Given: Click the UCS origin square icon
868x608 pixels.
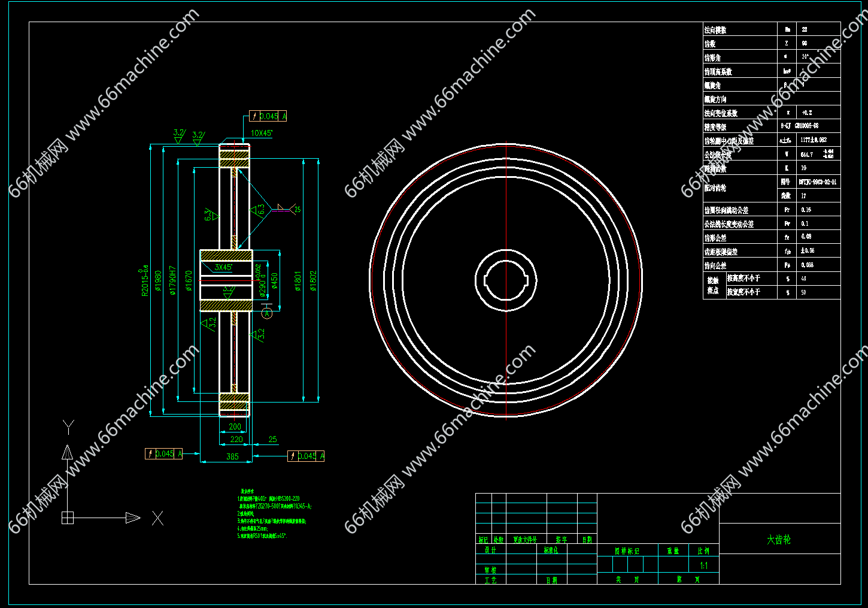Looking at the screenshot, I should coord(68,518).
